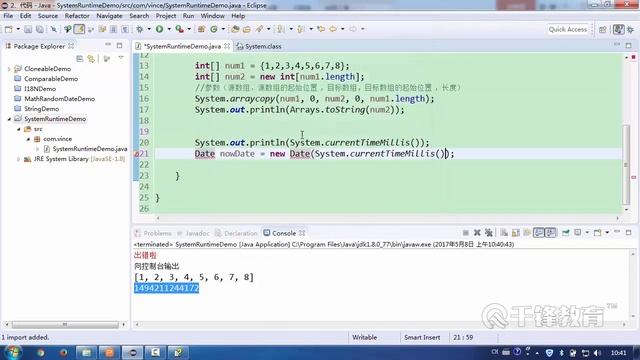Switch to the Declaration tab
Image resolution: width=640 pixels, height=360 pixels.
coord(237,233)
